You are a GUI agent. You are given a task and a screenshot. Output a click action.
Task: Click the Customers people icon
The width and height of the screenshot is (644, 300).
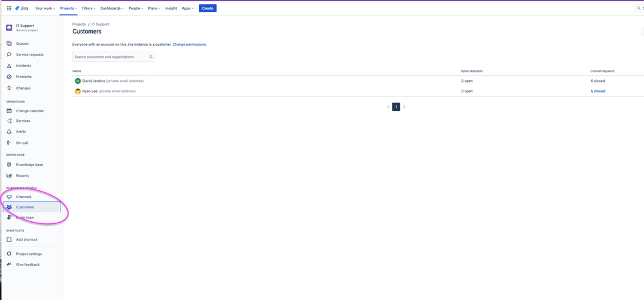[x=9, y=207]
